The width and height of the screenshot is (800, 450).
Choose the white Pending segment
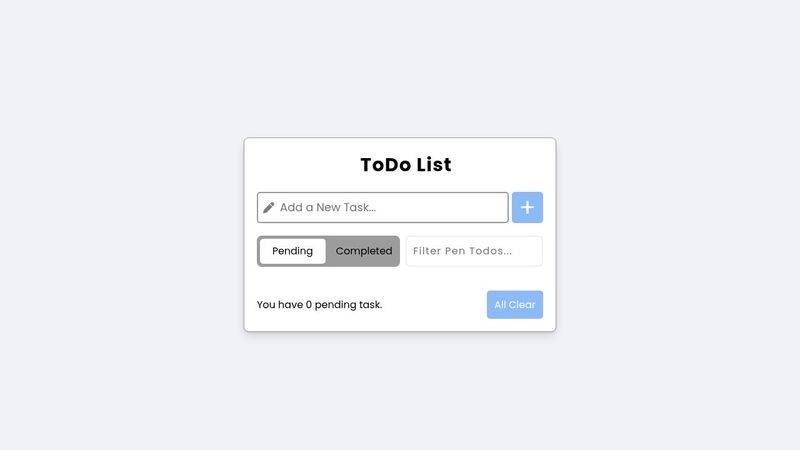[292, 251]
